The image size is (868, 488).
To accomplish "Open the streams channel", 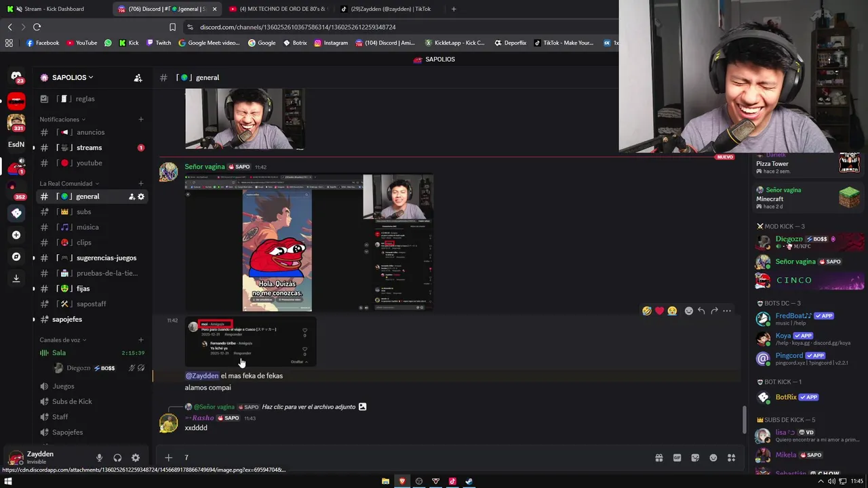I will (90, 148).
